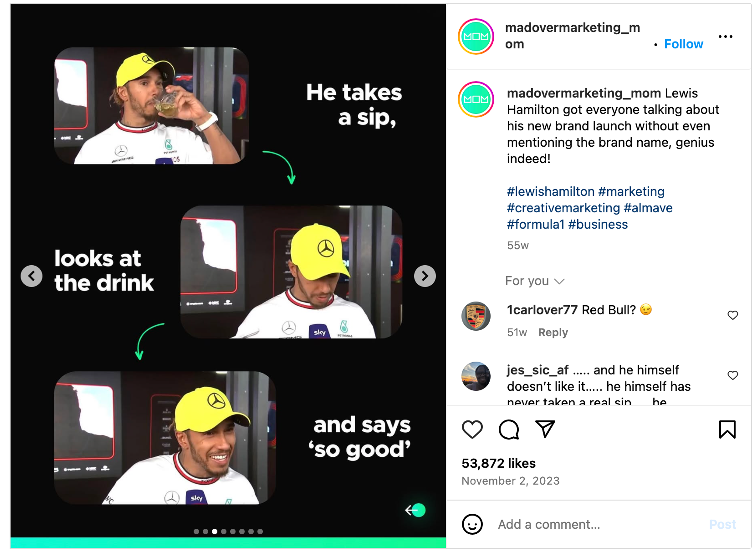756x551 pixels.
Task: Follow madovermarketing_mom
Action: [x=683, y=44]
